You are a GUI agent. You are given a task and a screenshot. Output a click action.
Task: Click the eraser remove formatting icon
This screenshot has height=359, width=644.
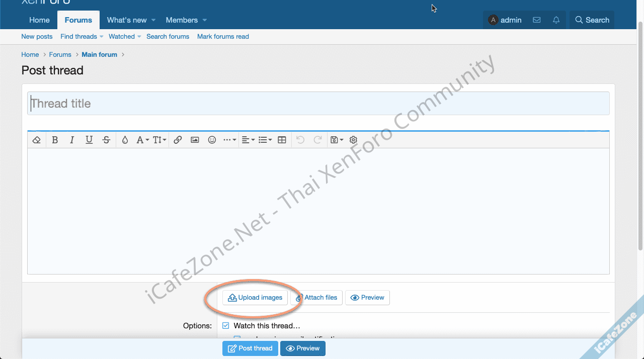[x=36, y=140]
